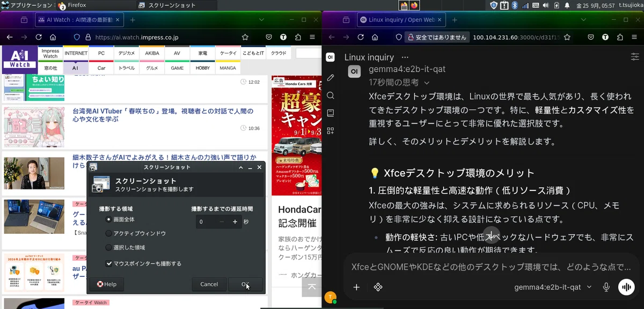Select the 画面全体 radio option
This screenshot has height=309, width=644.
pyautogui.click(x=109, y=219)
